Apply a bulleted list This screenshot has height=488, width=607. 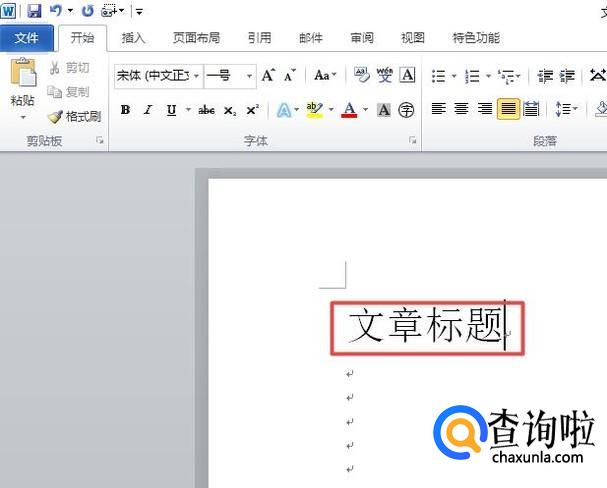click(x=439, y=76)
